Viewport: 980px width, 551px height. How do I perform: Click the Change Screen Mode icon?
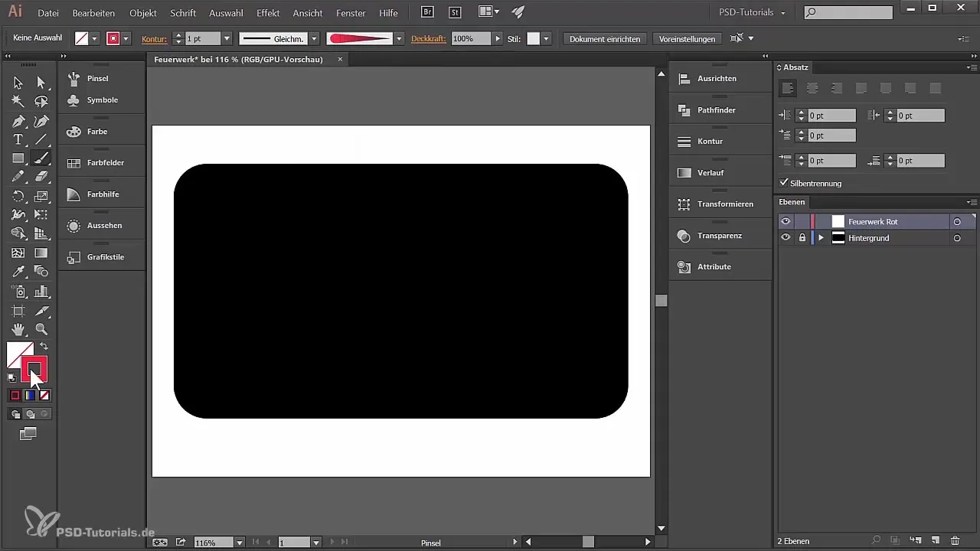pyautogui.click(x=28, y=433)
